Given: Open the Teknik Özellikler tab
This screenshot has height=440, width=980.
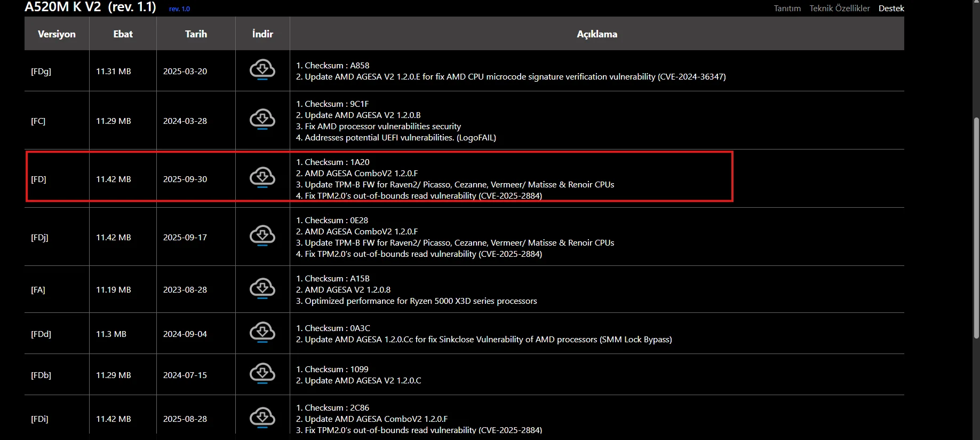Looking at the screenshot, I should point(840,9).
